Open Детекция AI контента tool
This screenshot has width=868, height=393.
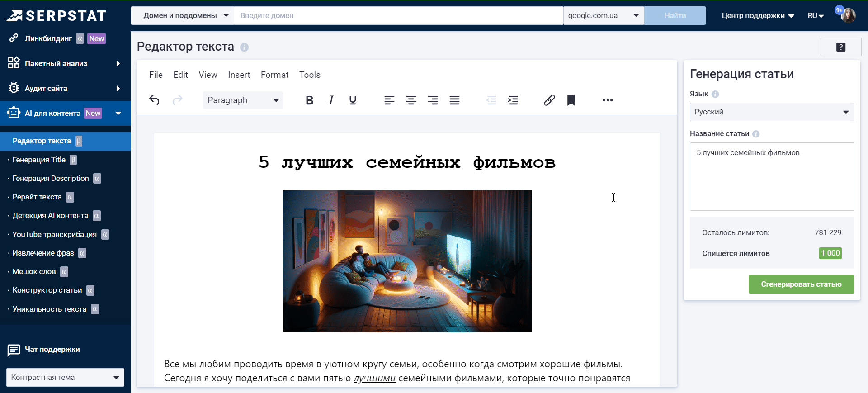click(x=50, y=215)
